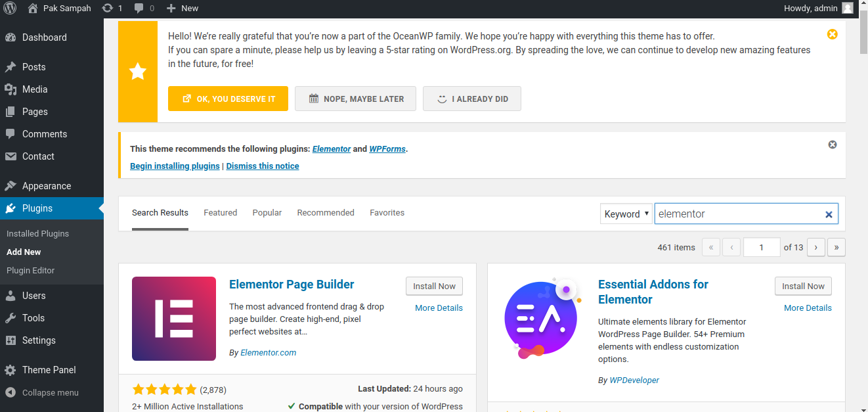Jump to last page of results

[836, 247]
